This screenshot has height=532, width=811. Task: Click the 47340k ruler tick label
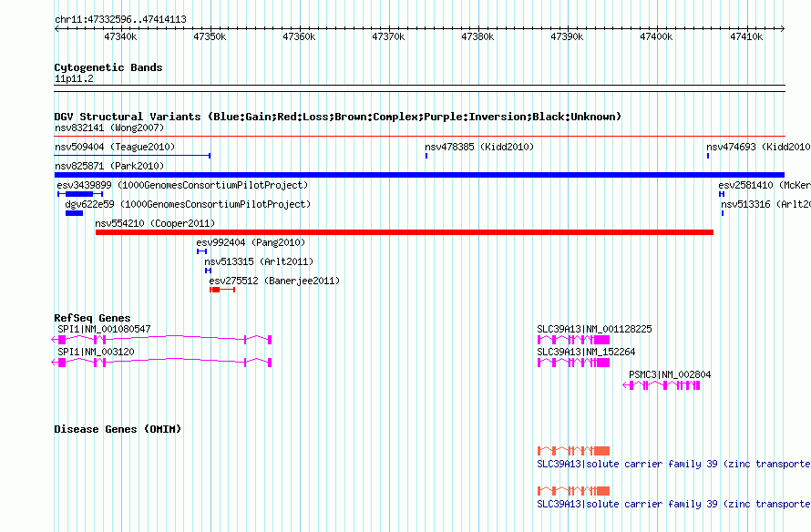pos(120,36)
